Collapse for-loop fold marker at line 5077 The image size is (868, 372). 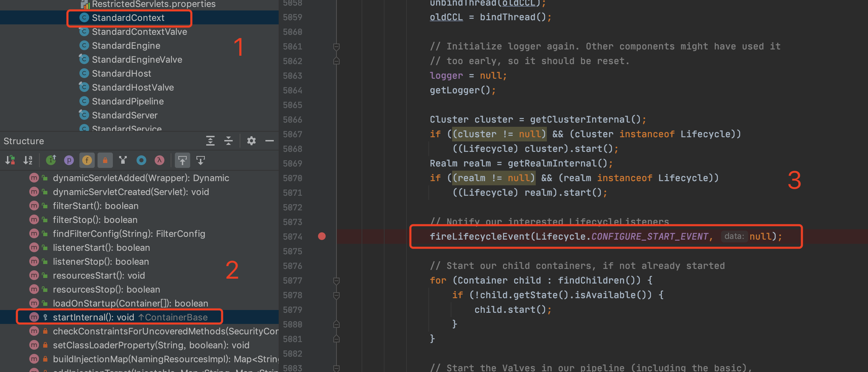coord(336,280)
